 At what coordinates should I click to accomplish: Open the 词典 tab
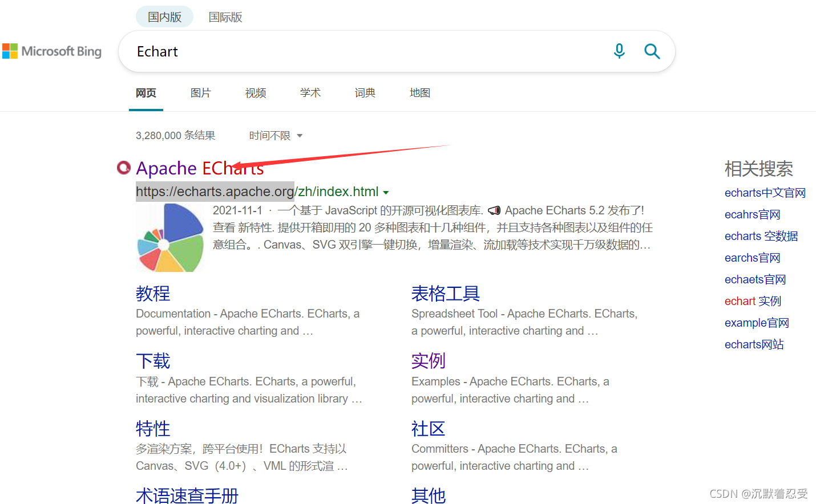coord(365,93)
